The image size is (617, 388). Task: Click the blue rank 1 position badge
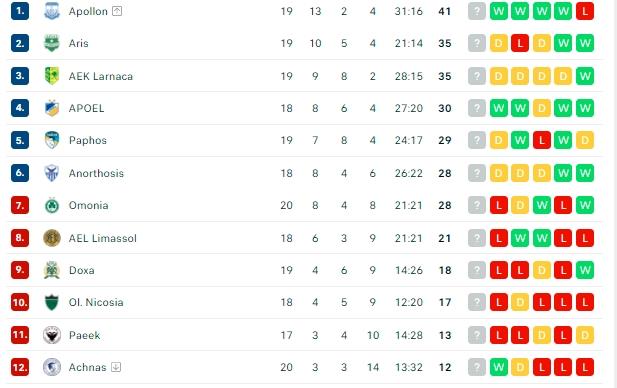pos(20,11)
